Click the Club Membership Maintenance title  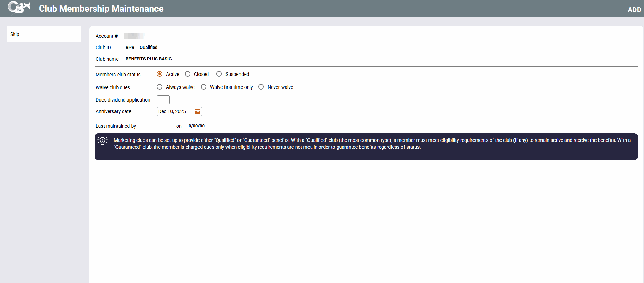(x=101, y=9)
